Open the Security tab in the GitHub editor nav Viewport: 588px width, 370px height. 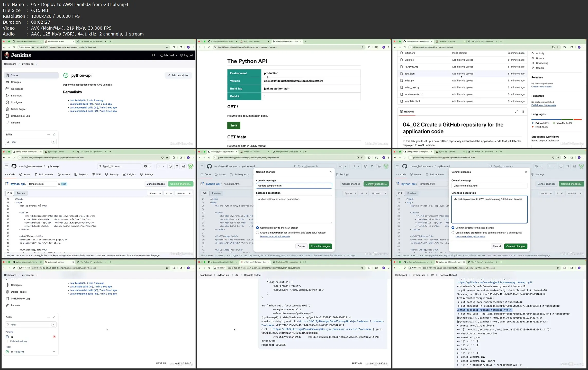[x=112, y=174]
